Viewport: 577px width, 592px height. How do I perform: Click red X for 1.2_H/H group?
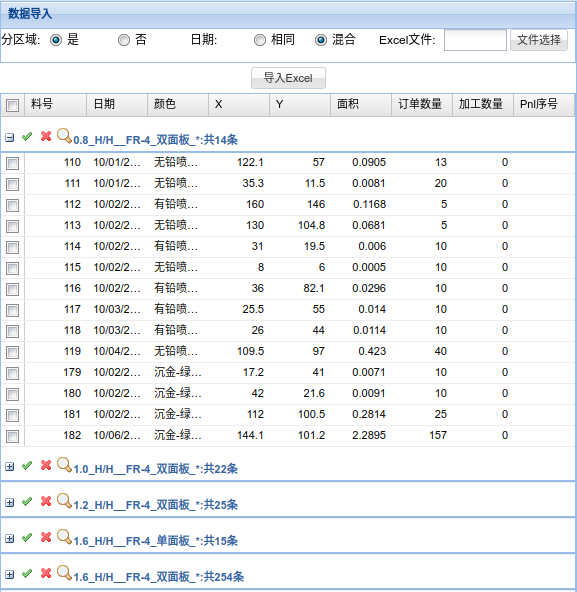point(46,501)
